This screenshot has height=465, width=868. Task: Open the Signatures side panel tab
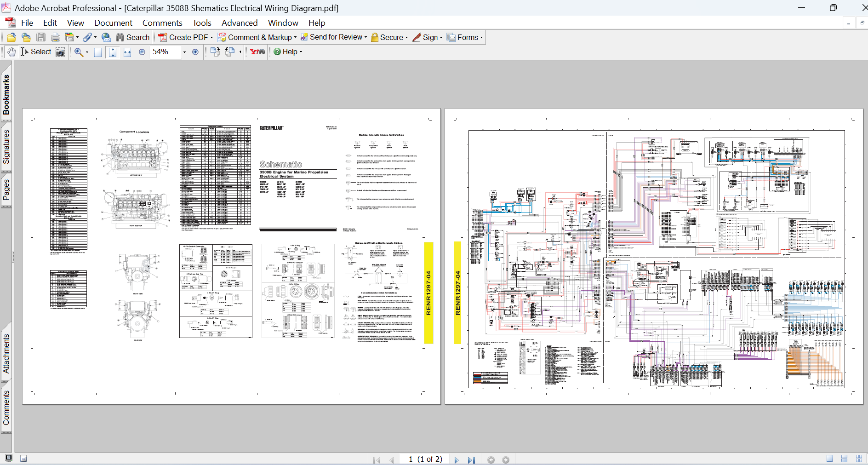click(x=6, y=147)
